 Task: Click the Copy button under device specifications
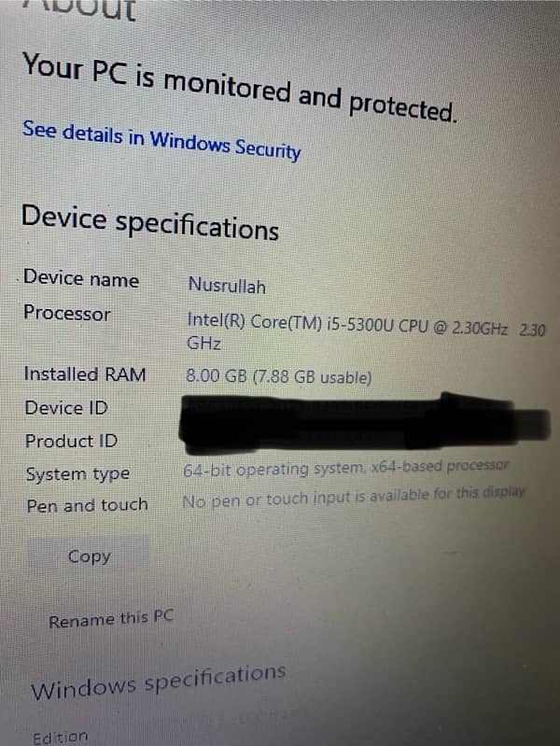tap(89, 556)
